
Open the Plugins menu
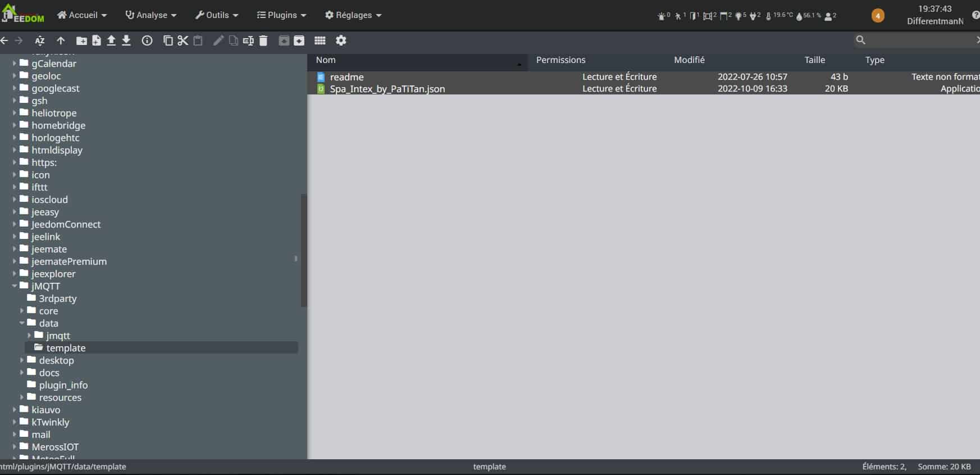[281, 15]
